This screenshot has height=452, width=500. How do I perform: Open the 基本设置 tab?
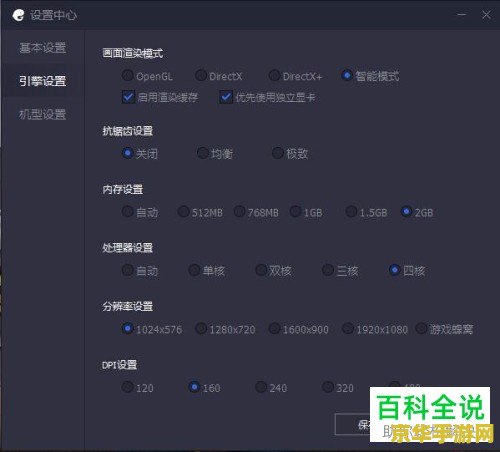[x=43, y=48]
